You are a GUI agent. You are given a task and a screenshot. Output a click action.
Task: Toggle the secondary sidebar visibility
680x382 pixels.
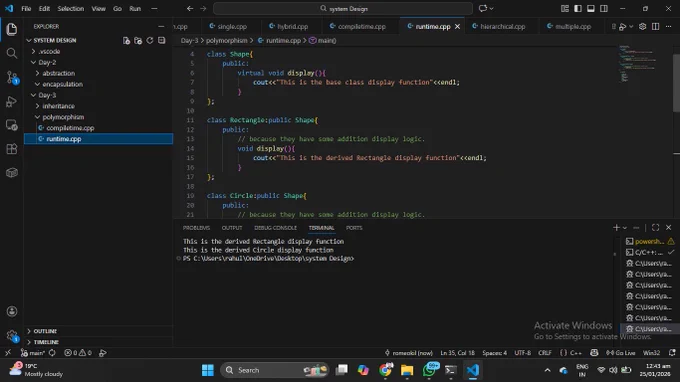pyautogui.click(x=604, y=8)
